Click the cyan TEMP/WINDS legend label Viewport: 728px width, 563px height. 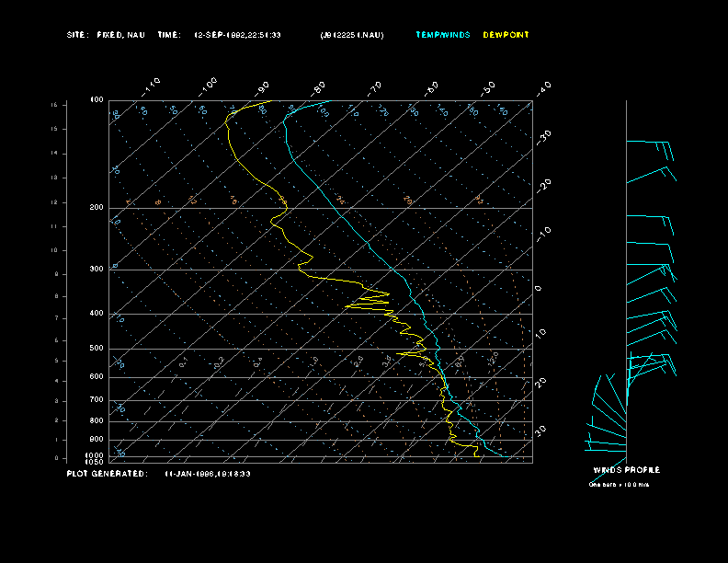[x=442, y=35]
